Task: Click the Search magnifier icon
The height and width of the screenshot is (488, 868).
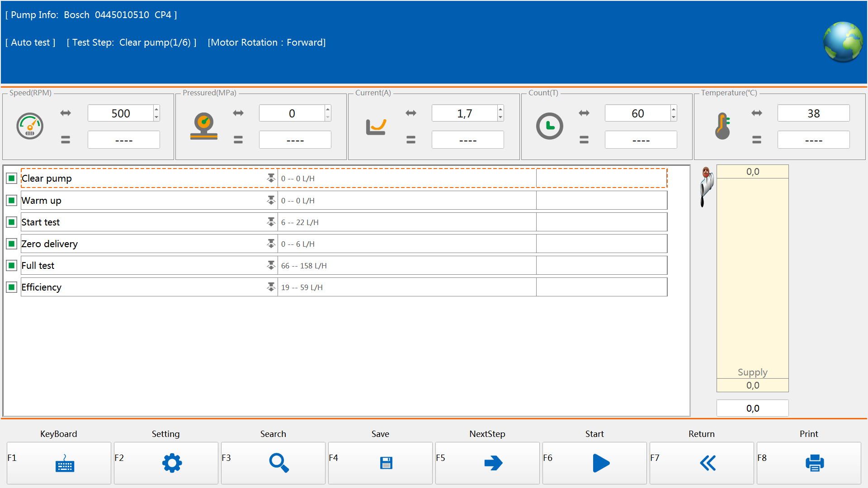Action: pos(278,463)
